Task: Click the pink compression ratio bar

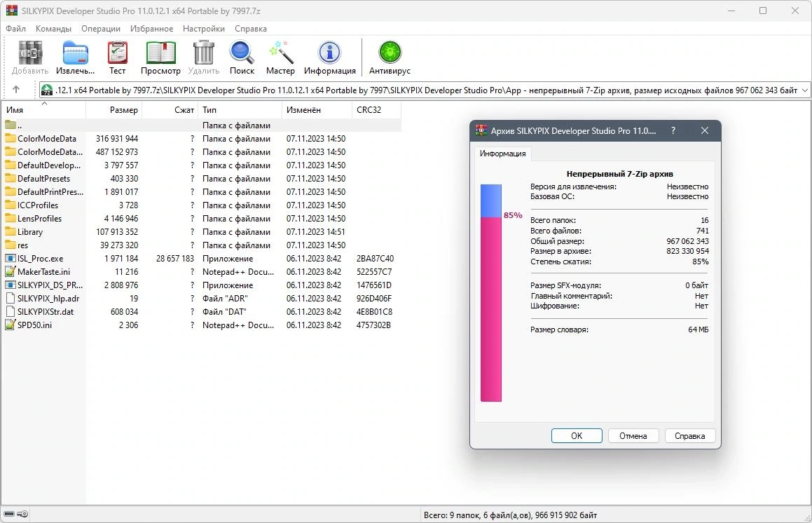Action: [x=491, y=309]
